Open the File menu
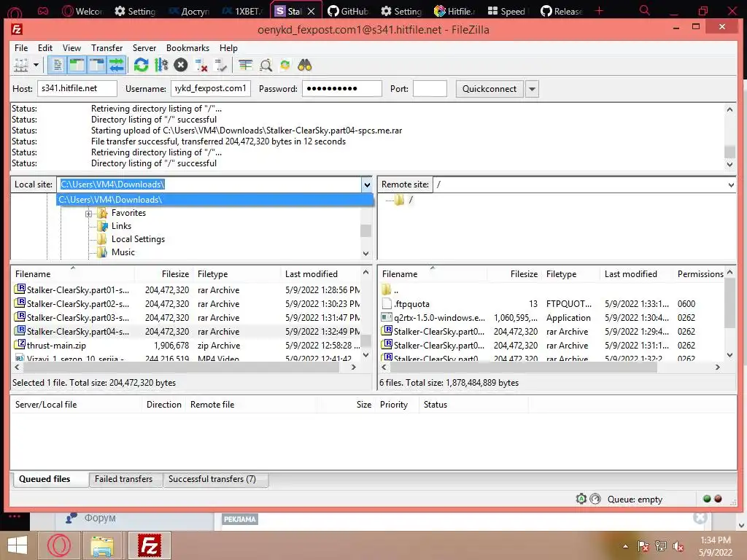The width and height of the screenshot is (747, 560). pyautogui.click(x=21, y=48)
